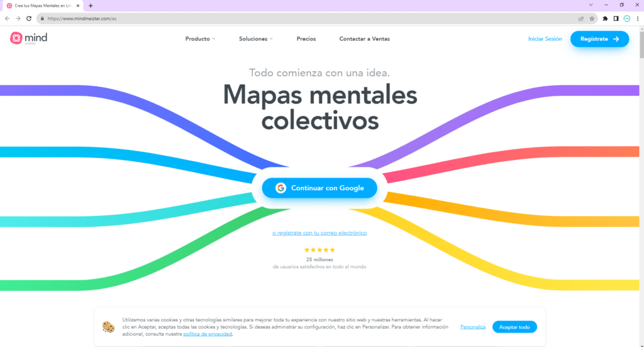This screenshot has width=644, height=347.
Task: Click Continuar con Google
Action: (319, 188)
